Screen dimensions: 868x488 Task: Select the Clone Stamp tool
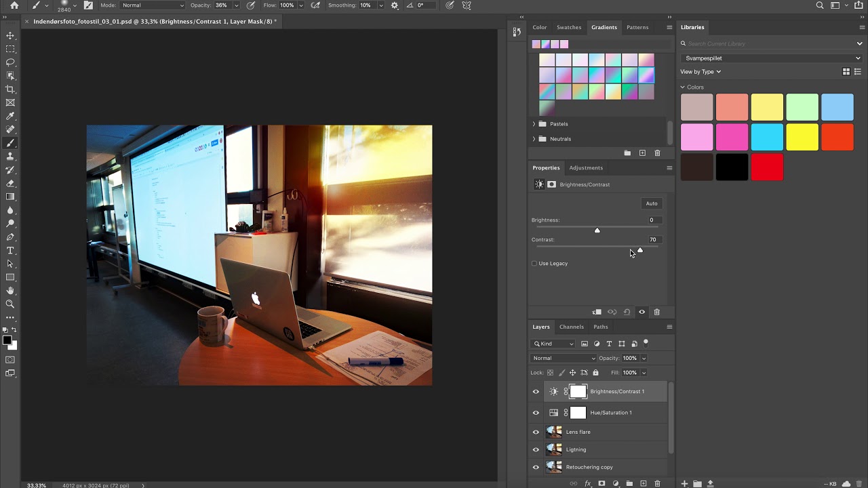click(10, 157)
